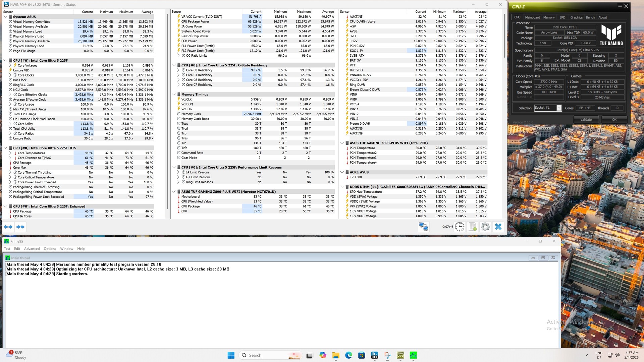This screenshot has height=362, width=644.
Task: Open Prime95 from the taskbar
Action: (x=413, y=355)
